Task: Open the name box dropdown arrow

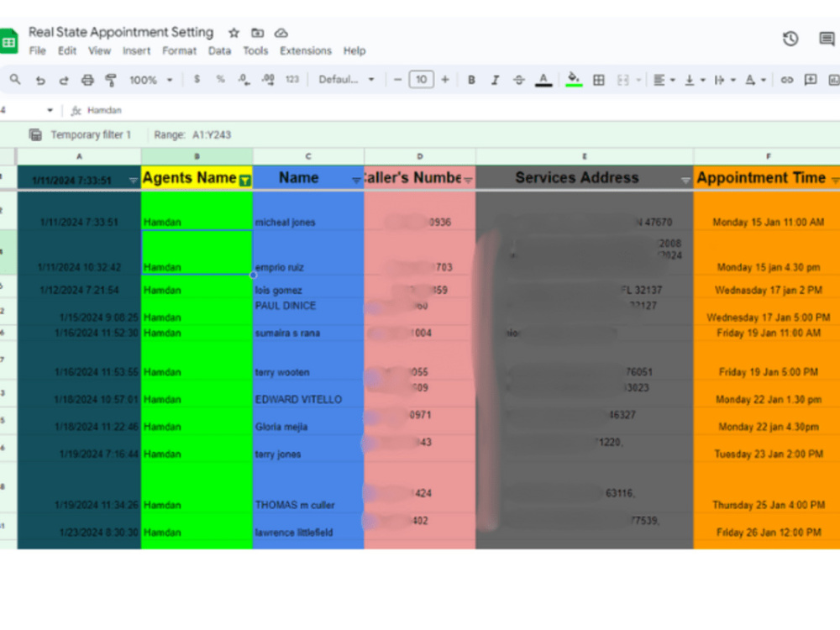Action: [x=50, y=110]
